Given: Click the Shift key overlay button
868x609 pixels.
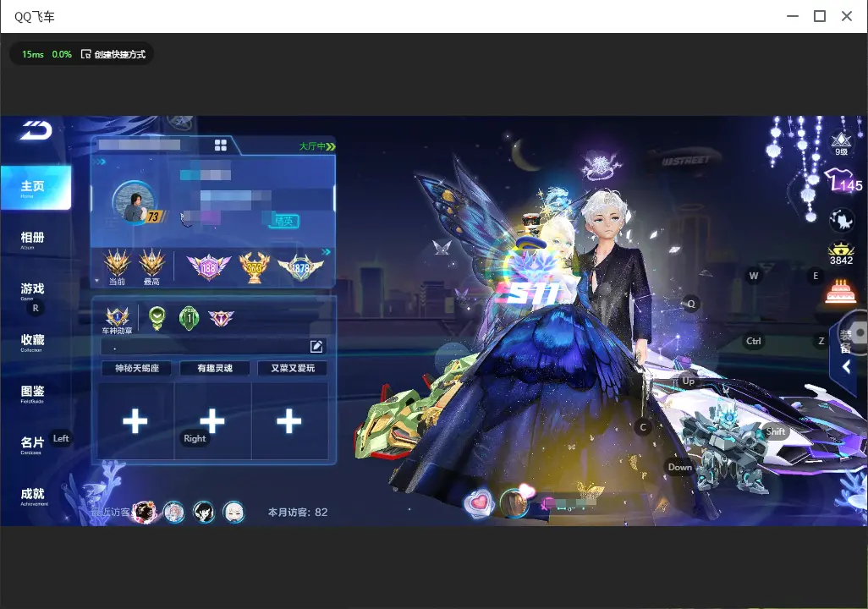Looking at the screenshot, I should coord(775,432).
